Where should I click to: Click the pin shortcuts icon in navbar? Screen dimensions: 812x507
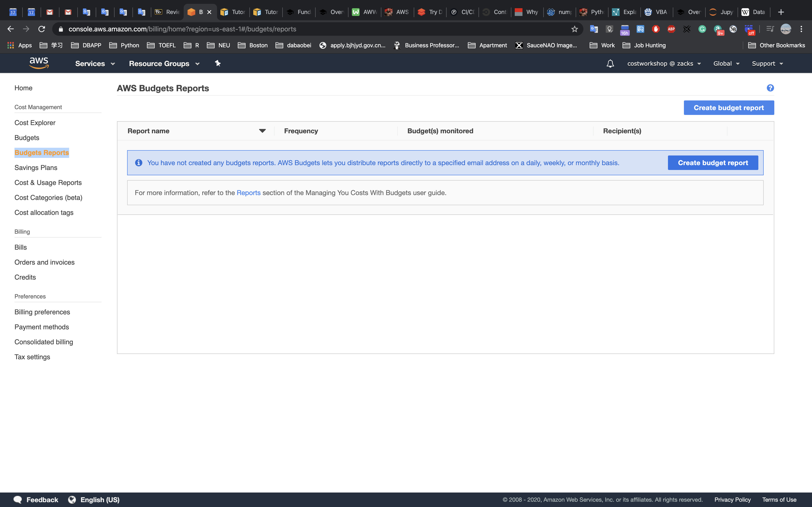[x=218, y=63]
